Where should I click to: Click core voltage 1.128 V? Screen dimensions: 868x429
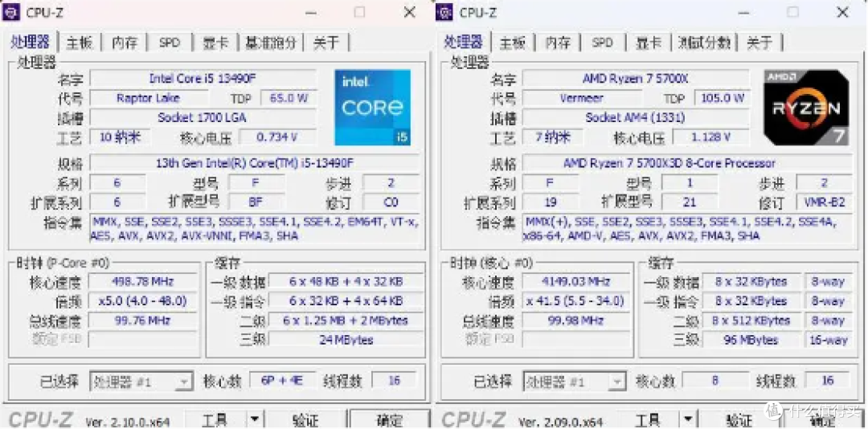tap(710, 137)
